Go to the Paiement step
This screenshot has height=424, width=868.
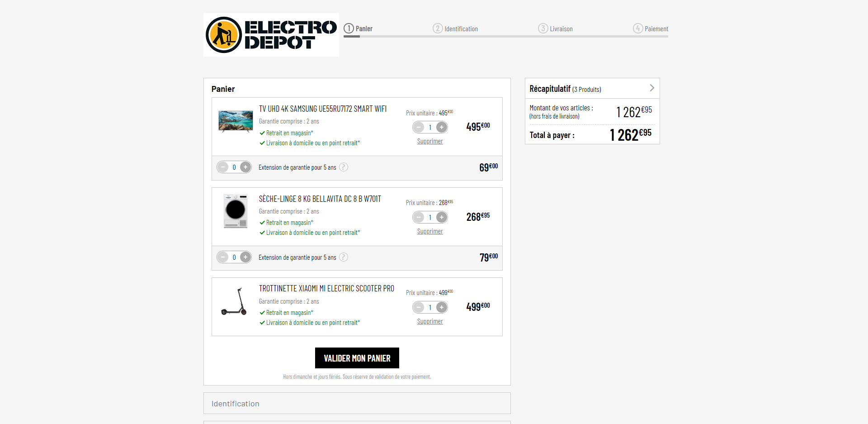(x=651, y=29)
